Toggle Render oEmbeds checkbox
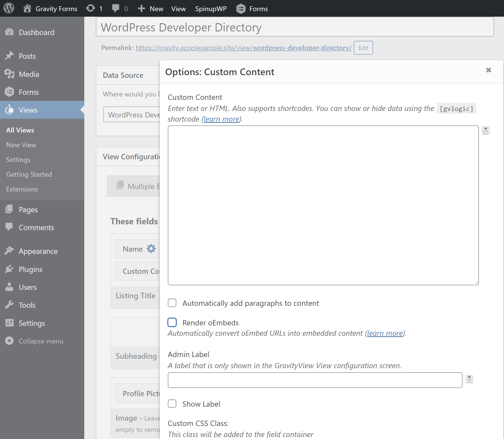Image resolution: width=504 pixels, height=439 pixels. 172,322
